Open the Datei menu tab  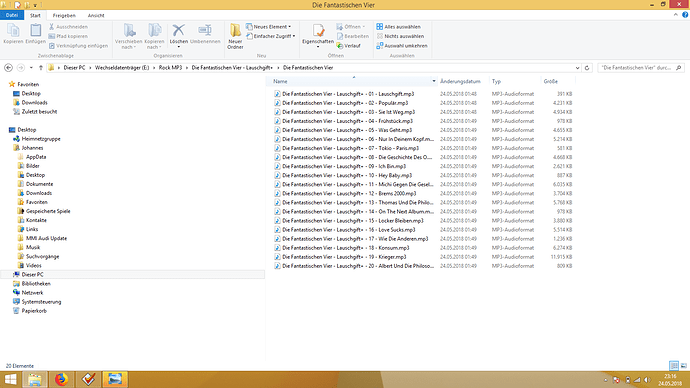click(12, 15)
